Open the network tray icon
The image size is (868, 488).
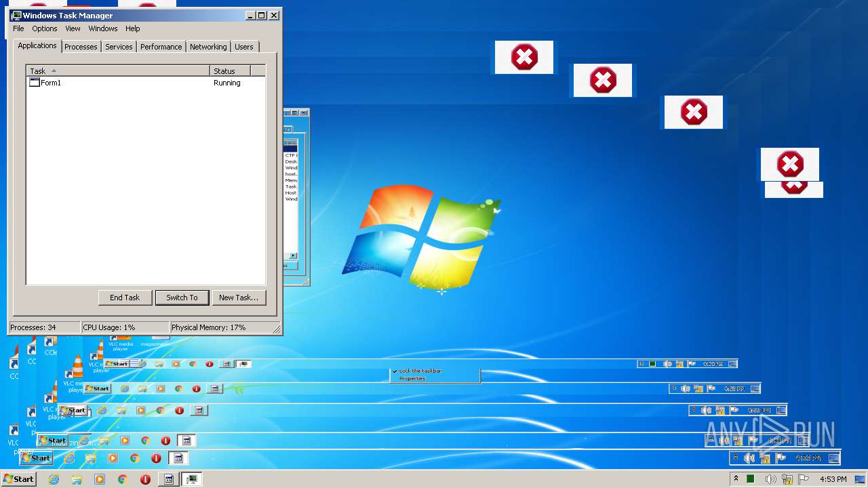[787, 479]
